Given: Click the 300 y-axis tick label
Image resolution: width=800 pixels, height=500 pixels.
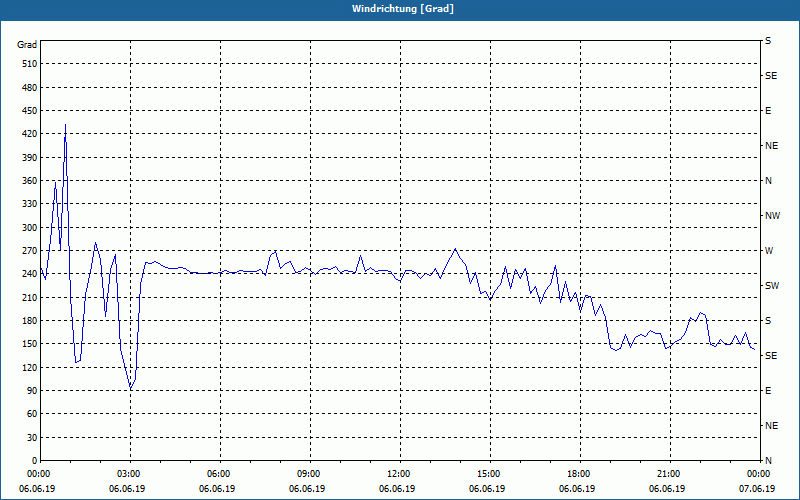Looking at the screenshot, I should [x=30, y=228].
